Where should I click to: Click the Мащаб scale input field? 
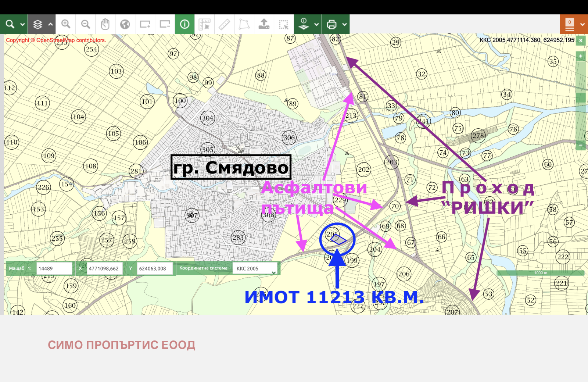point(54,268)
